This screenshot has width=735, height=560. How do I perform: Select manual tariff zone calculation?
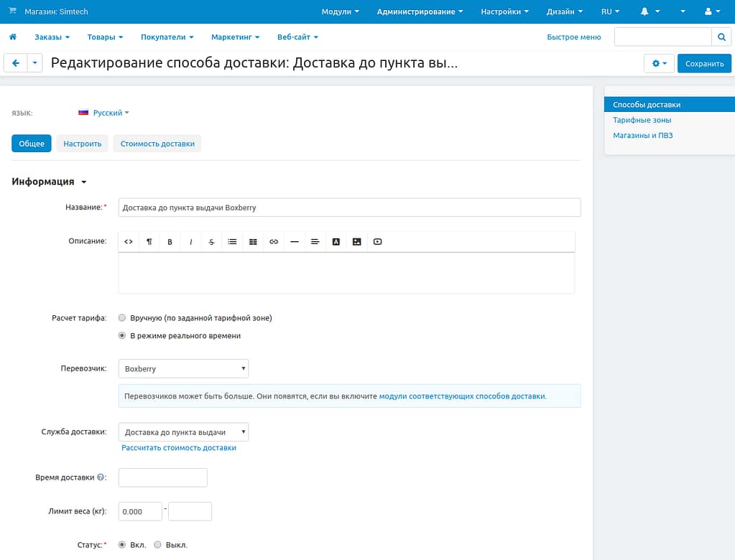122,317
